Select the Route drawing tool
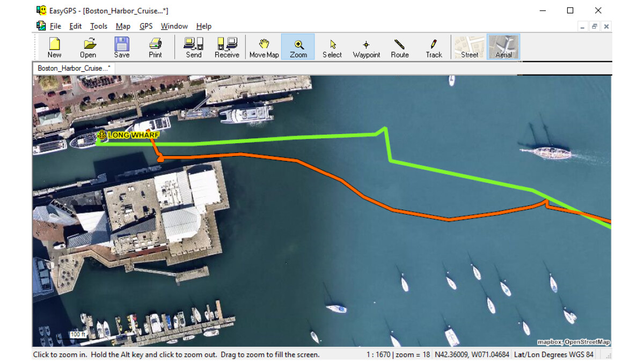Screen dimensions: 644x362 coord(400,47)
